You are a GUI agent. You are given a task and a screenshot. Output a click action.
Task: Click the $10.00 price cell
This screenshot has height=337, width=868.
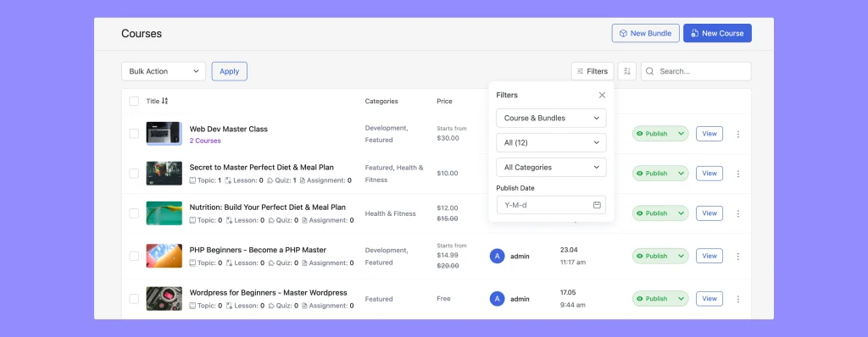coord(448,174)
